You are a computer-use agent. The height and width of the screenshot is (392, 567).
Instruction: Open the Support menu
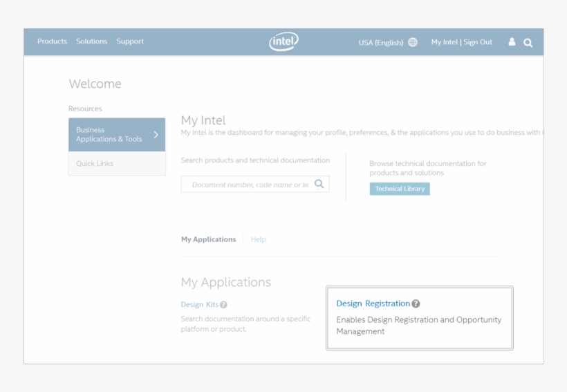pyautogui.click(x=130, y=41)
